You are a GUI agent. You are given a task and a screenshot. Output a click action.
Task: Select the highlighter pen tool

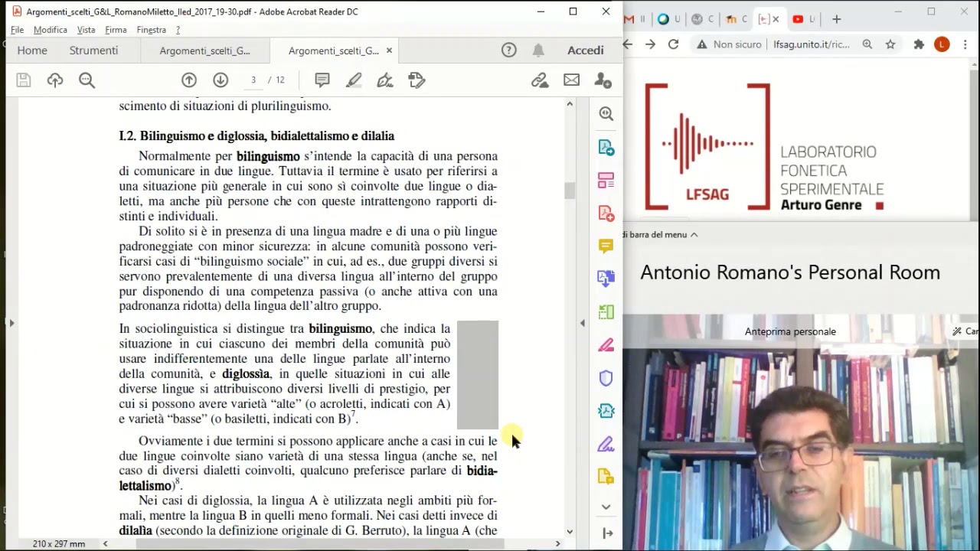pyautogui.click(x=354, y=80)
